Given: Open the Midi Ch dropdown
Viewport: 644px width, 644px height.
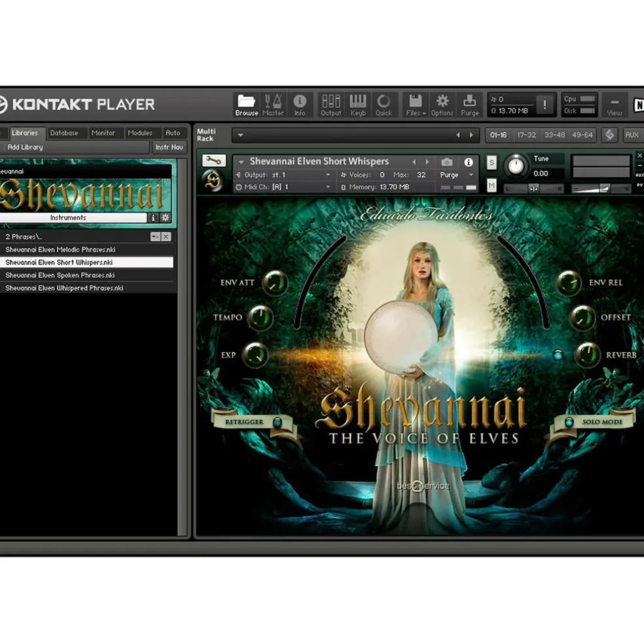Looking at the screenshot, I should (283, 187).
